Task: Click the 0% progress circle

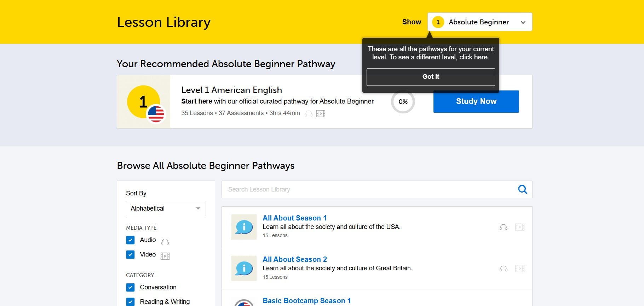Action: pyautogui.click(x=403, y=102)
